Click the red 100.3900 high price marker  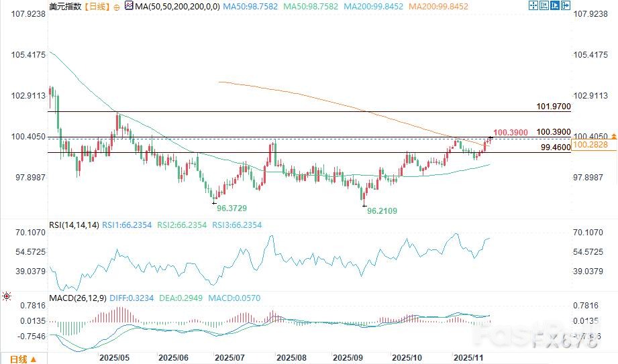511,132
